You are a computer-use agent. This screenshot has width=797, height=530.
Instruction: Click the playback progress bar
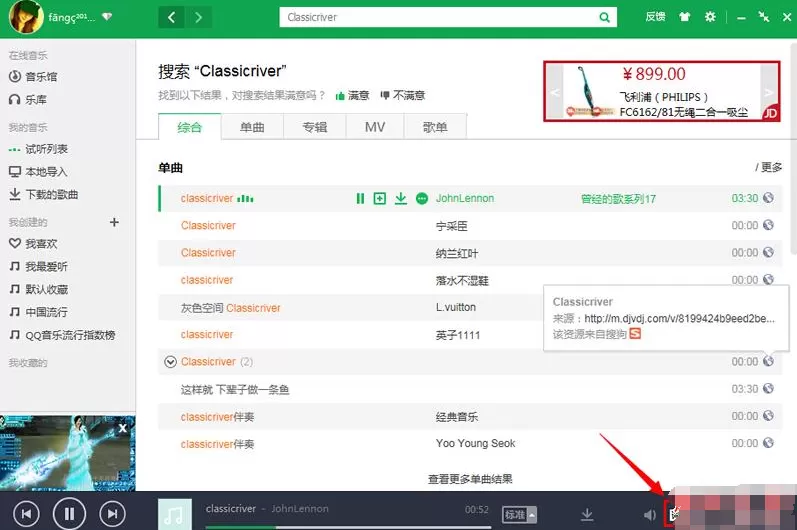pos(348,527)
